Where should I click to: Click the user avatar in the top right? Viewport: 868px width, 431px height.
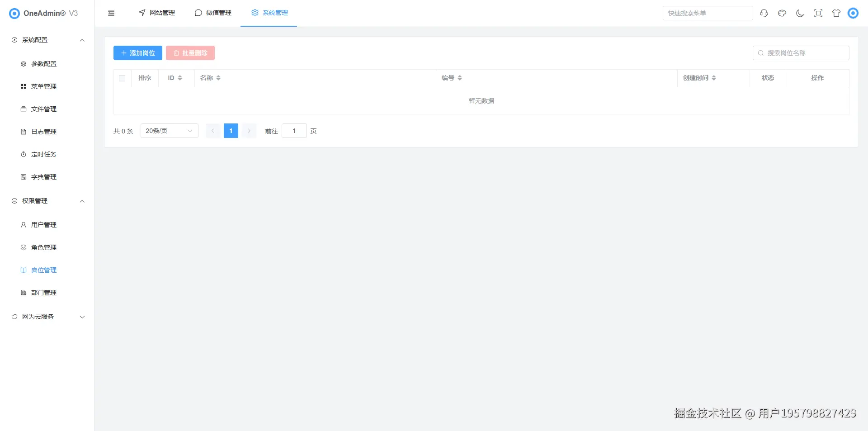pyautogui.click(x=853, y=13)
